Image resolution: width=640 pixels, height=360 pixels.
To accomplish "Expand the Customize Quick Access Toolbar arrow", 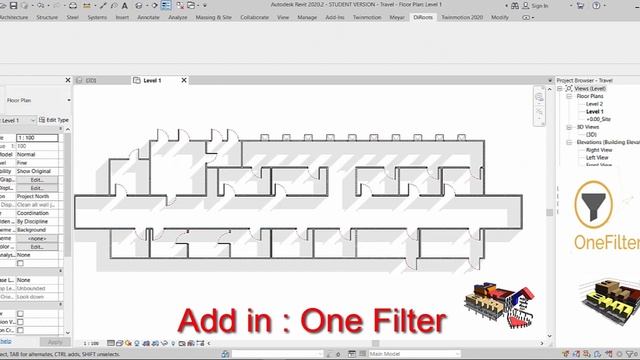I will click(x=205, y=6).
